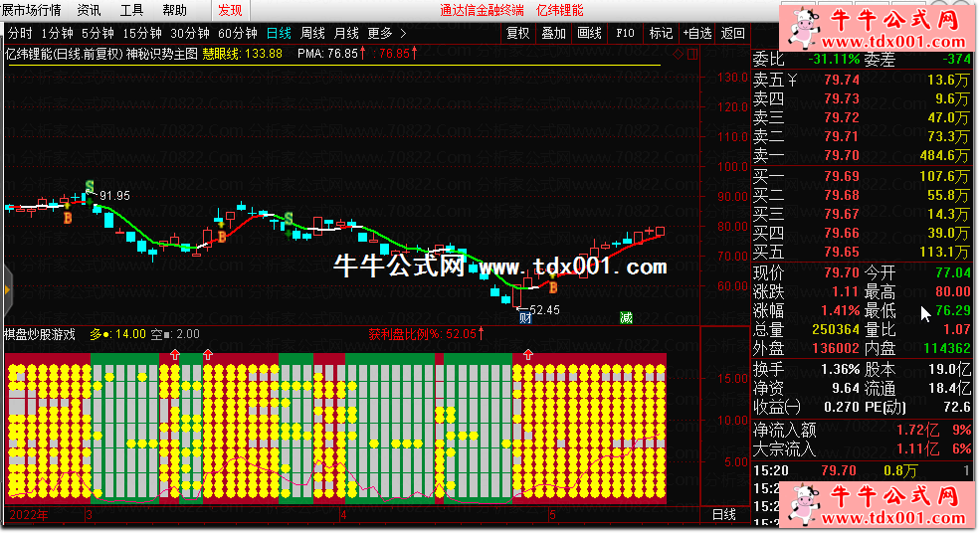
Task: Expand the left side panel handle
Action: pos(8,289)
